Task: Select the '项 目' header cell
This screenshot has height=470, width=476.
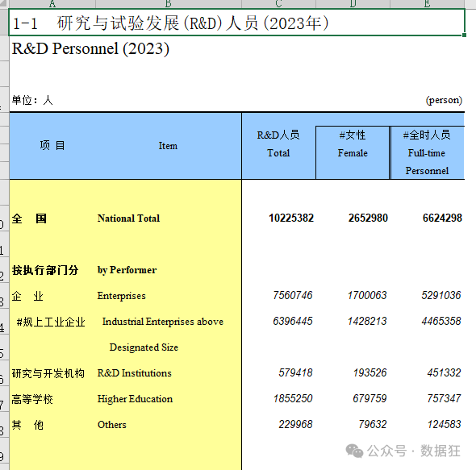Action: [x=52, y=146]
